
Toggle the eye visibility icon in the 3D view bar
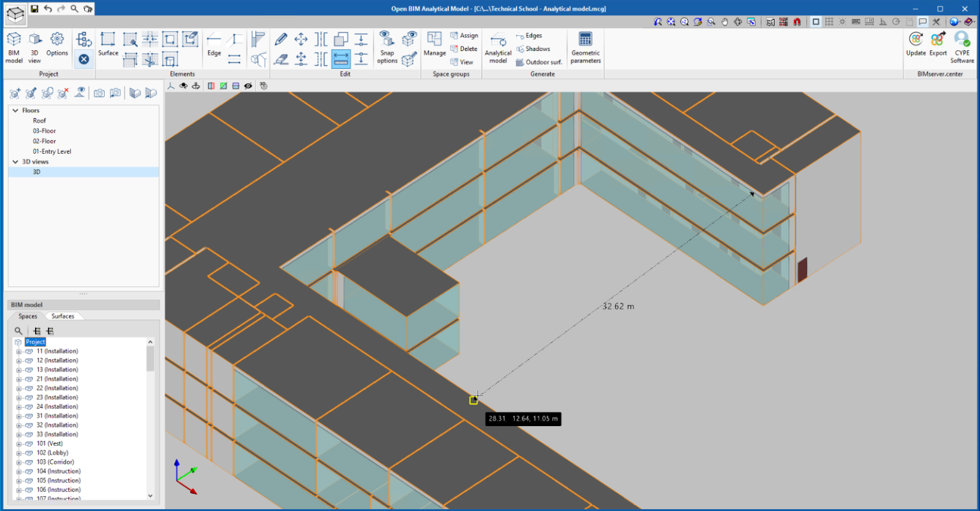248,85
